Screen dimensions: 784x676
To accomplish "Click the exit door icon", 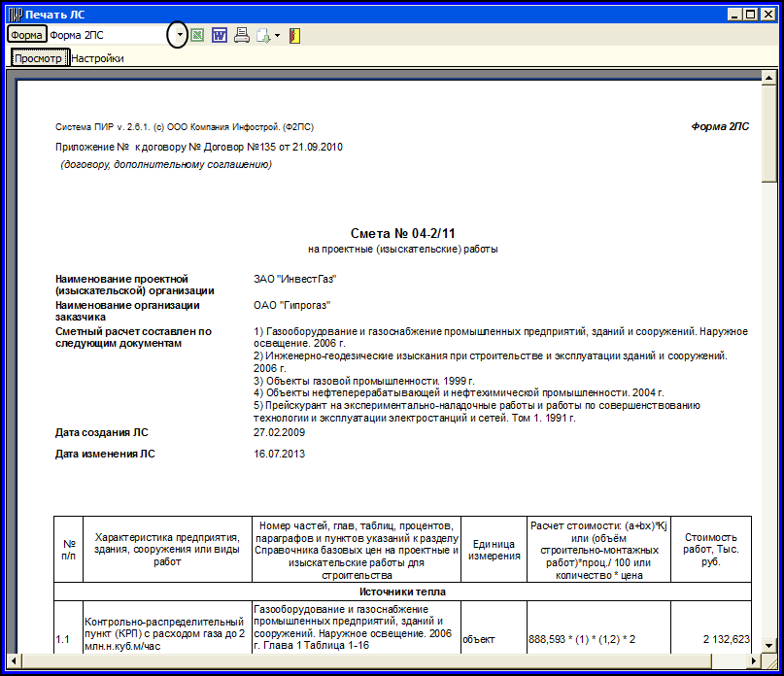I will pyautogui.click(x=294, y=36).
